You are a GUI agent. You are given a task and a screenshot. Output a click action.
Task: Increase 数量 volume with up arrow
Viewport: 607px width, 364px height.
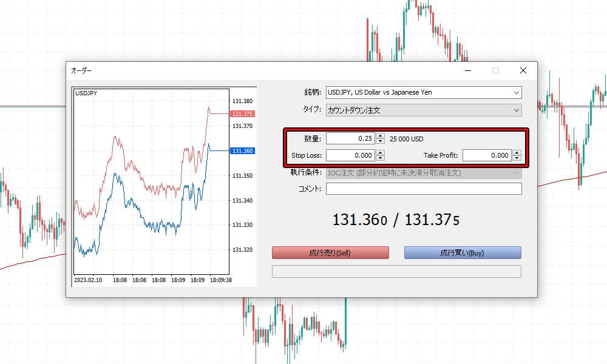pos(380,136)
